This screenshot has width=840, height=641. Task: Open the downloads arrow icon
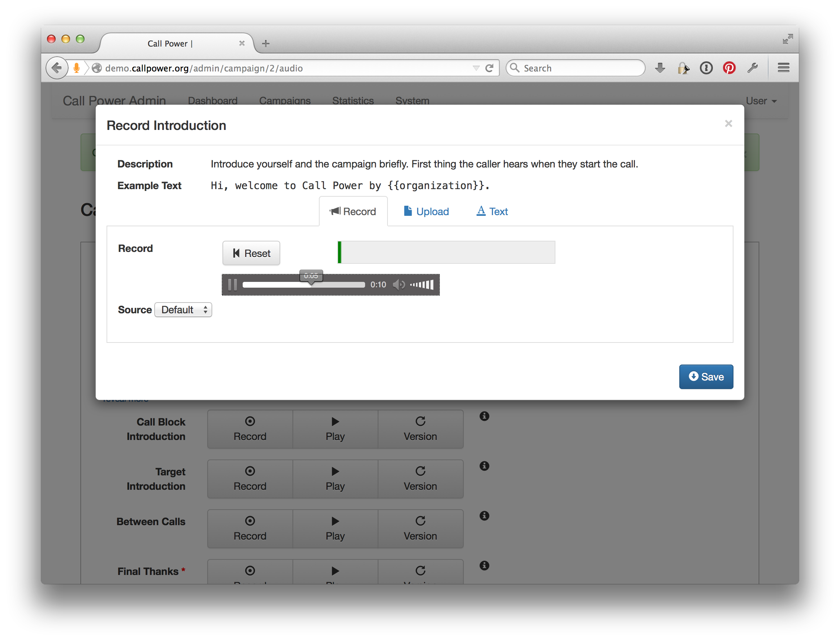point(660,68)
